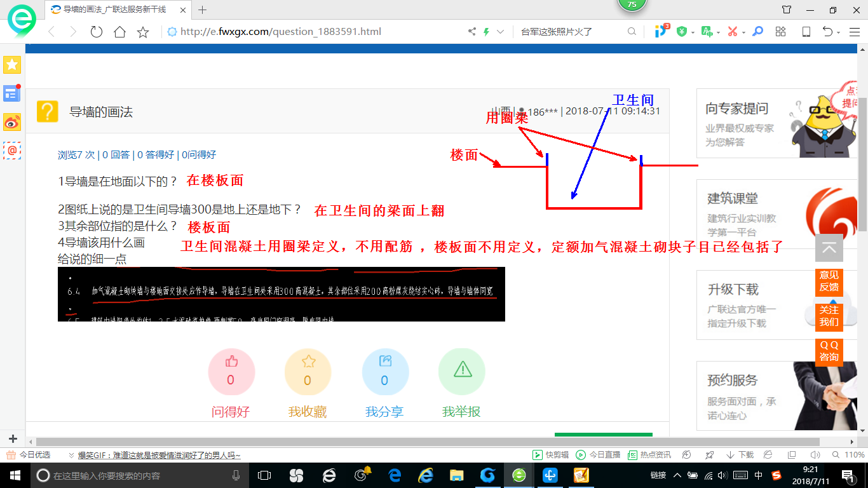Open the 向专家提问 panel
Image resolution: width=868 pixels, height=488 pixels.
coord(777,123)
